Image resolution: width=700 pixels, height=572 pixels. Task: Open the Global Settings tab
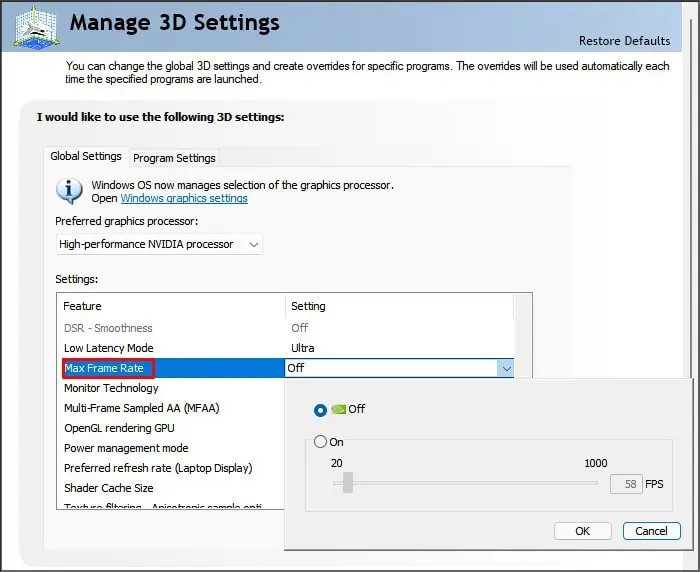[x=86, y=156]
